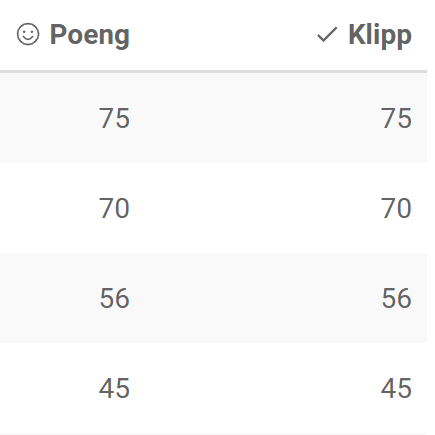Select the 70 value in Poeng column

[114, 208]
